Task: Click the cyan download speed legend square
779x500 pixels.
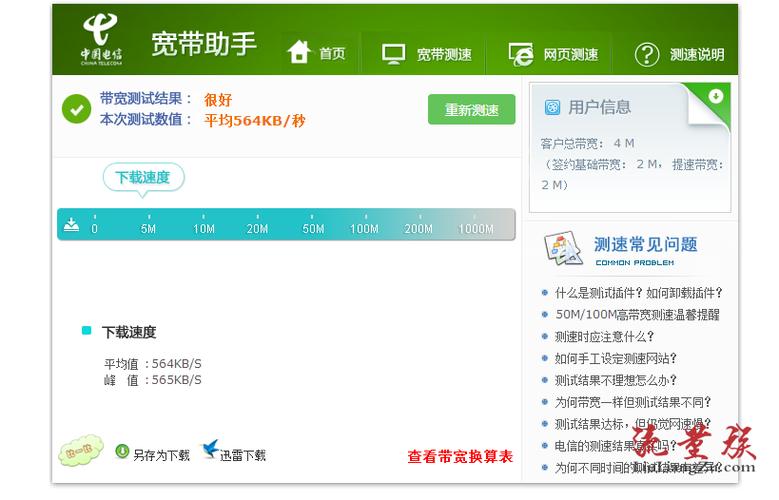Action: coord(86,331)
